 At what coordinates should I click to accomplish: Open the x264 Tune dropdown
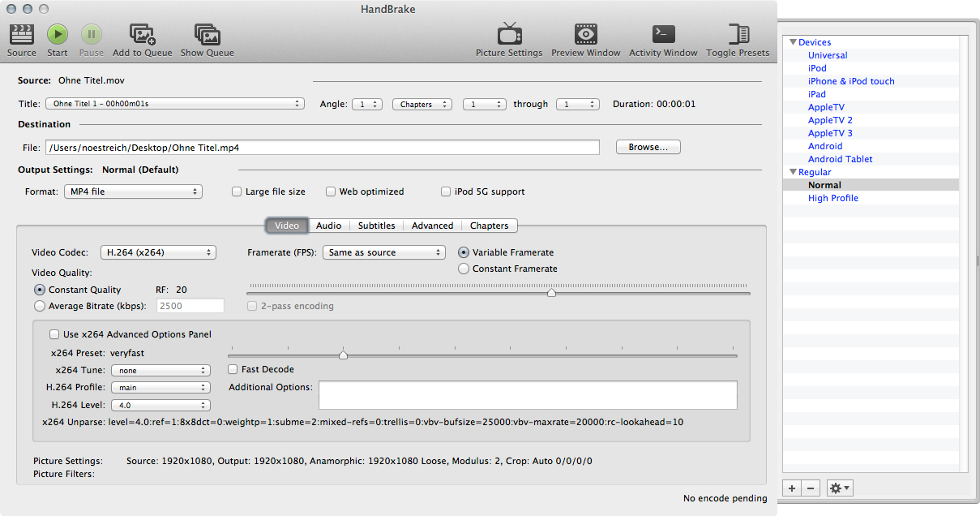coord(160,370)
